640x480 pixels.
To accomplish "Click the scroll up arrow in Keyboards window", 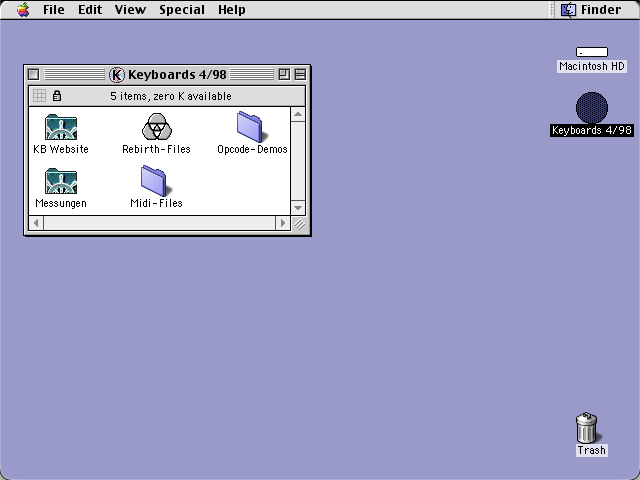I will pyautogui.click(x=298, y=114).
